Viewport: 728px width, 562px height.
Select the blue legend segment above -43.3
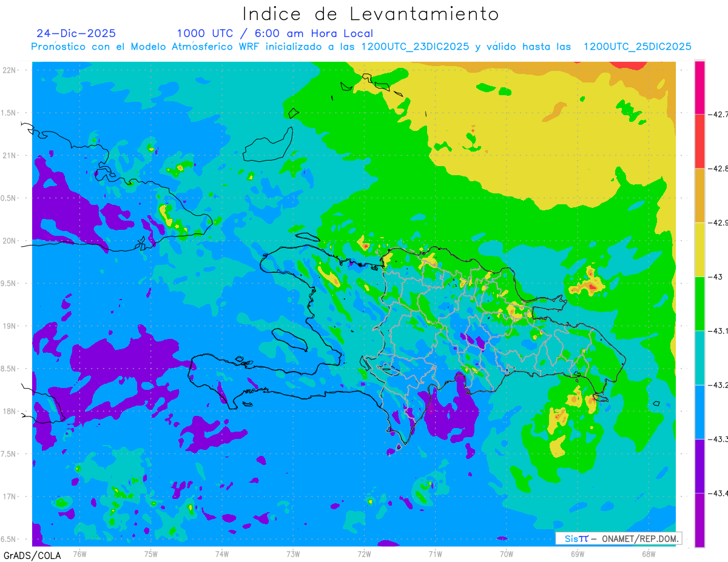coord(699,412)
